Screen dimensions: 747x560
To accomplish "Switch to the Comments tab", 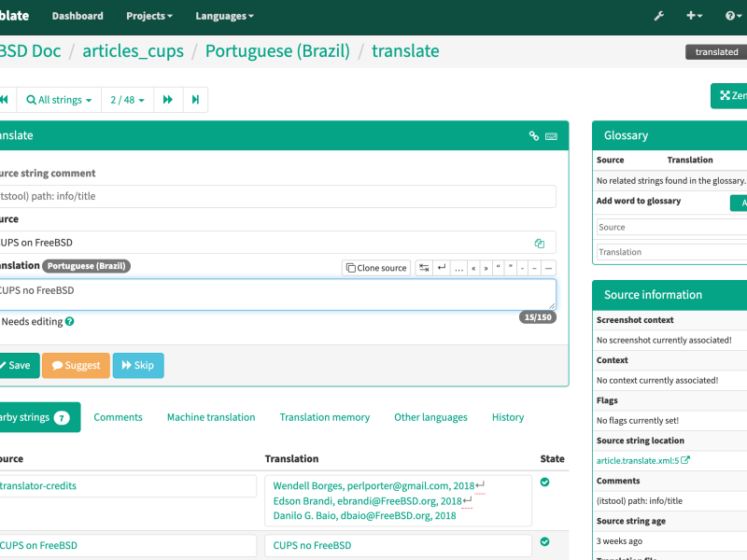I will (119, 417).
